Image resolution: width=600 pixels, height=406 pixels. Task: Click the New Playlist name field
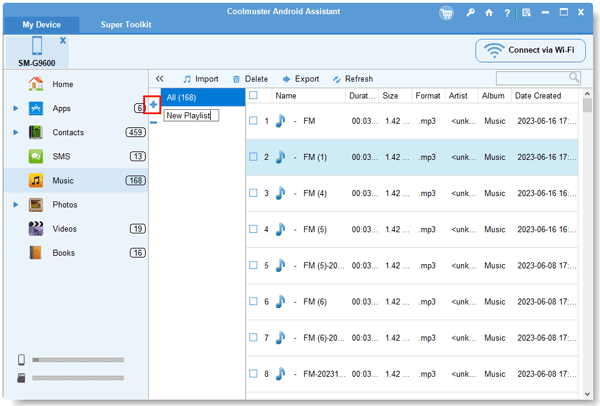point(191,116)
